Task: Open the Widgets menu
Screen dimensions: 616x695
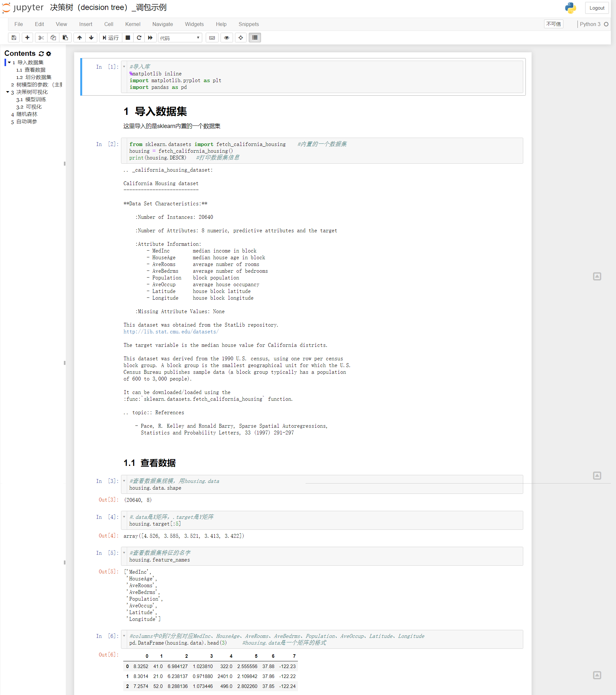Action: point(194,24)
